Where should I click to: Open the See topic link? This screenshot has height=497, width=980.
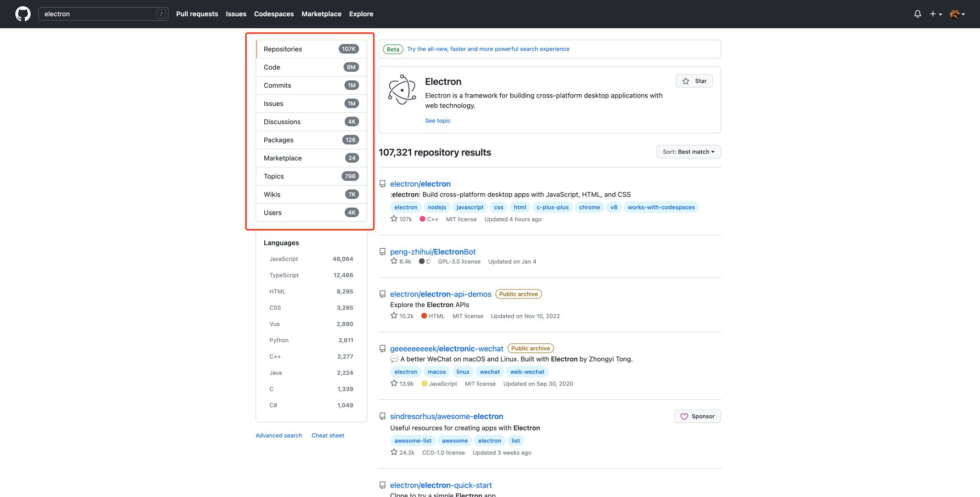pos(438,121)
